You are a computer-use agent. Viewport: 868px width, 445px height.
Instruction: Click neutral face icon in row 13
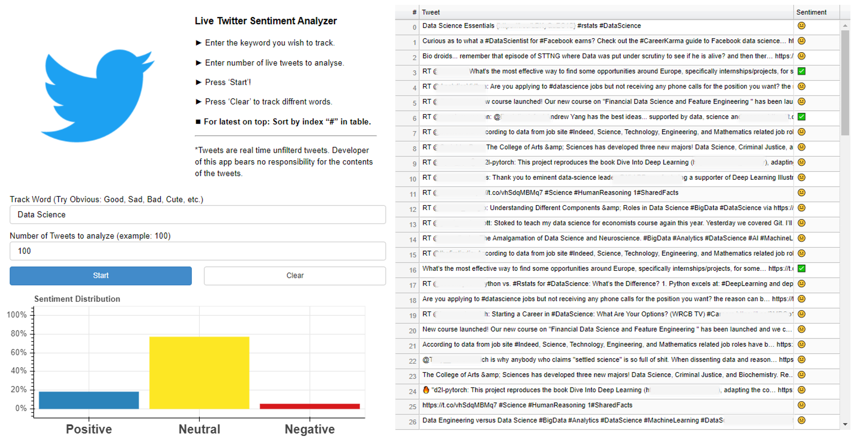[x=802, y=223]
